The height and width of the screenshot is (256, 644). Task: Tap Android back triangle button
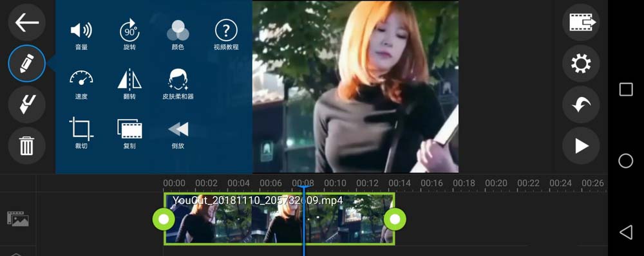click(x=625, y=232)
